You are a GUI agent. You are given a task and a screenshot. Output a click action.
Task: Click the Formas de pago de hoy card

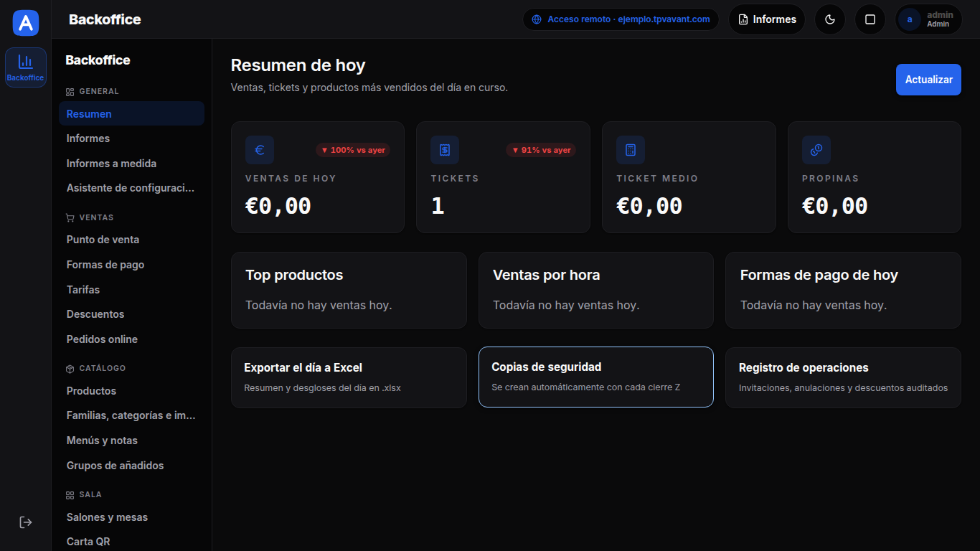pos(843,290)
